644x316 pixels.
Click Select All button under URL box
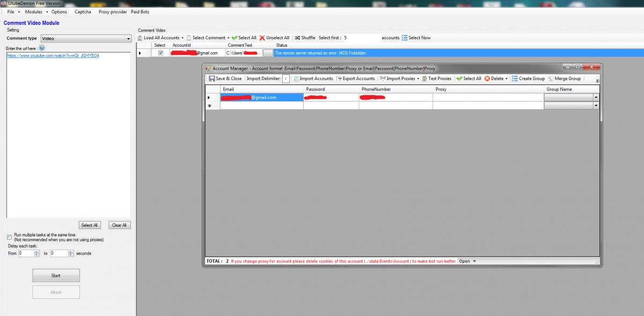[89, 225]
